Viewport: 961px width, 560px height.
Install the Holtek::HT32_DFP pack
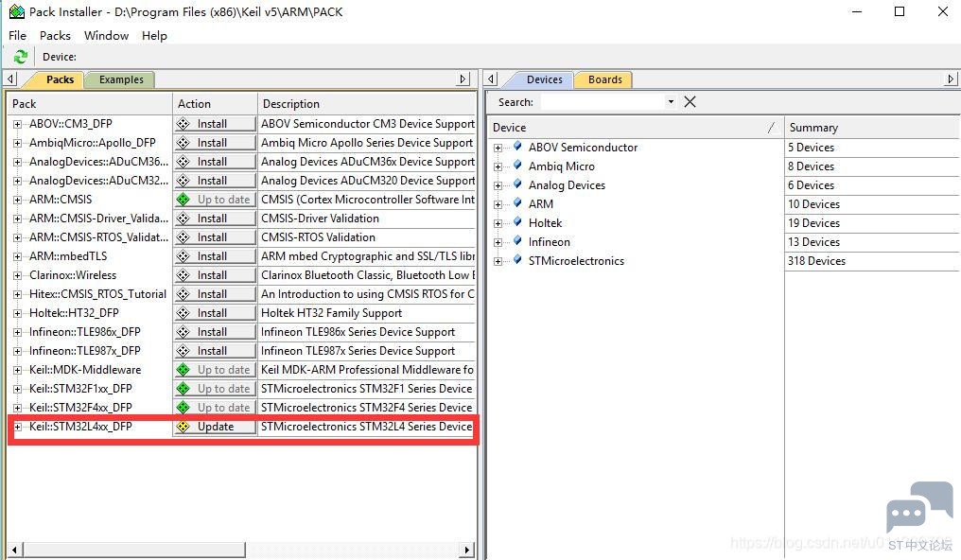pyautogui.click(x=215, y=313)
